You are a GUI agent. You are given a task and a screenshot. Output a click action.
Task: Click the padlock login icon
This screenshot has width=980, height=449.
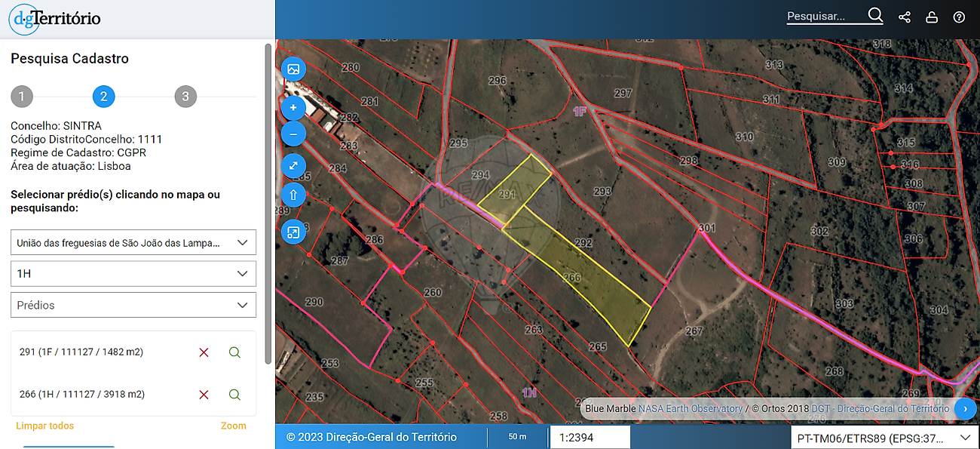[x=932, y=17]
